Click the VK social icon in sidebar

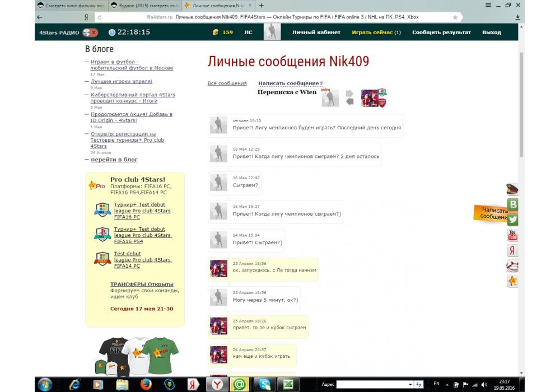click(512, 204)
